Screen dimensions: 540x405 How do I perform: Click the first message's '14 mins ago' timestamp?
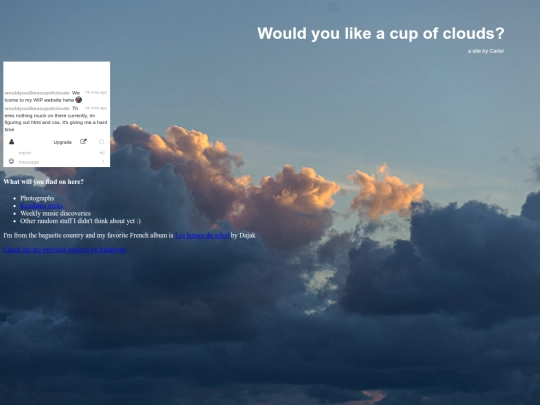point(96,92)
